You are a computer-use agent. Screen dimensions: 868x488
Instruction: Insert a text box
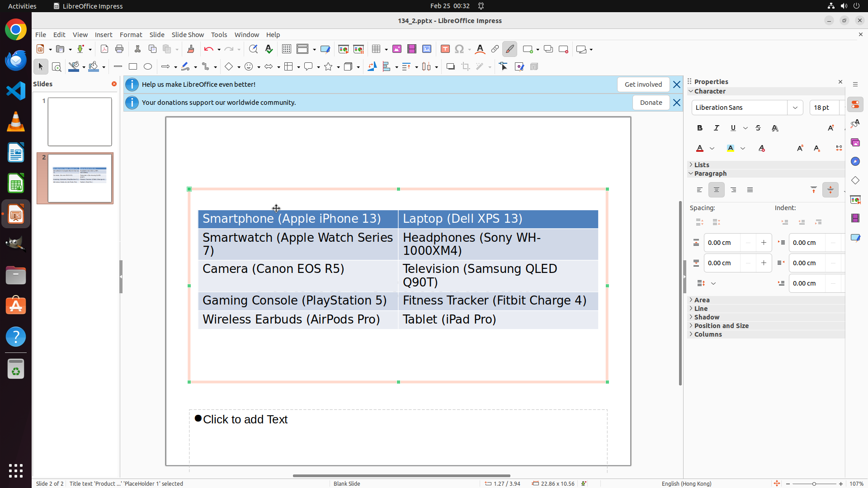445,49
